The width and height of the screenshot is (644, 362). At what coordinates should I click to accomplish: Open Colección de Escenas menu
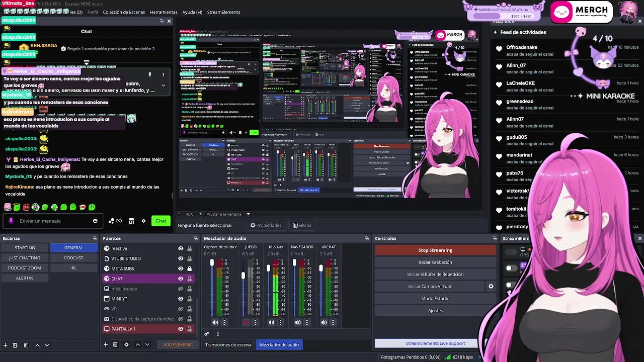124,12
